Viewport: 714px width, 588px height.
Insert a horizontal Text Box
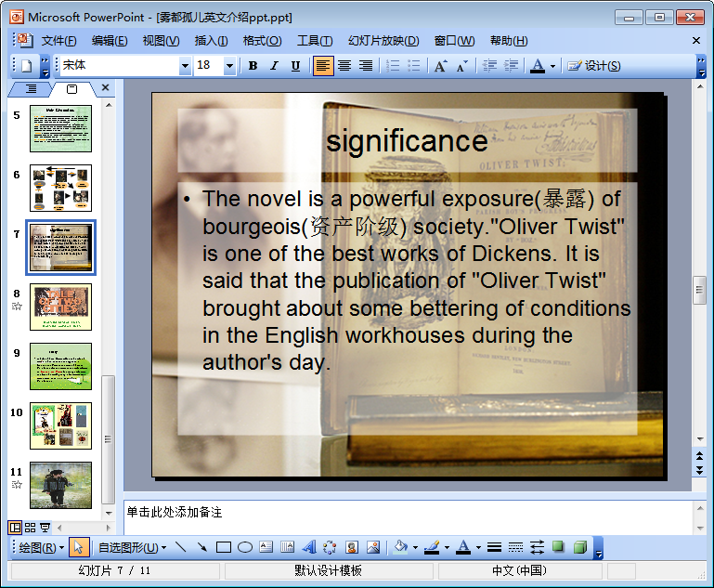coord(266,547)
